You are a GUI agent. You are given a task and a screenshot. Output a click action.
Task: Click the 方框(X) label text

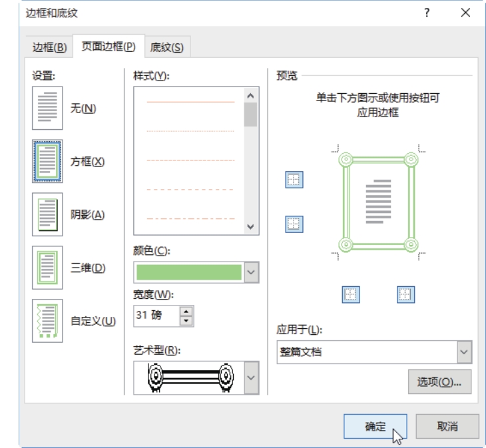88,162
